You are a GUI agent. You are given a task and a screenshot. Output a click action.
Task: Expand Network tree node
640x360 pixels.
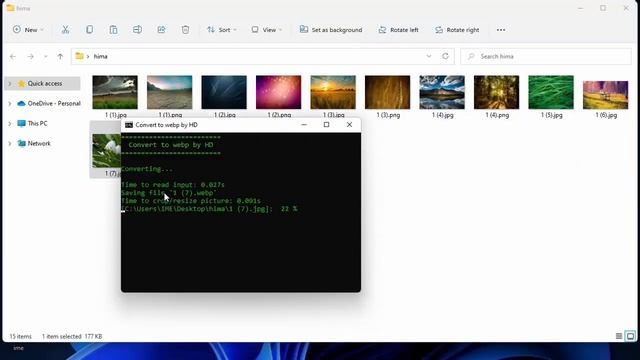tap(10, 143)
